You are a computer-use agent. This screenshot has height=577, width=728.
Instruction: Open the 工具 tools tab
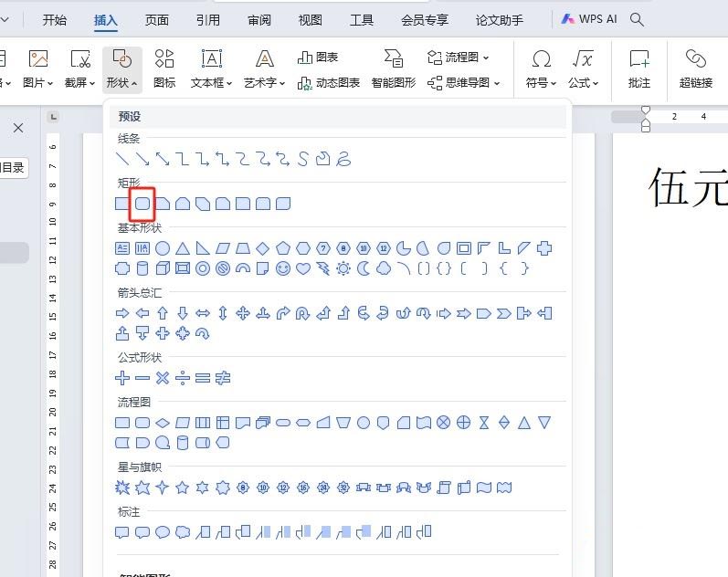pyautogui.click(x=361, y=20)
